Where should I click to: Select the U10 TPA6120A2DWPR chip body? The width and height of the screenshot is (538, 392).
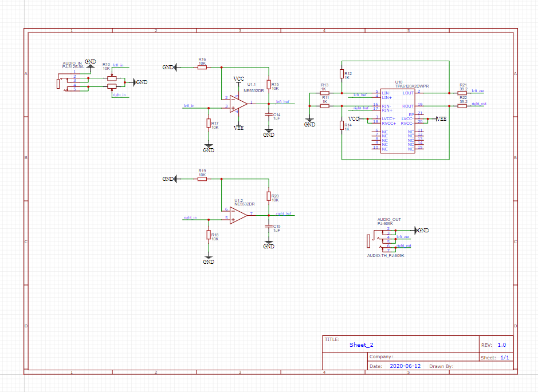[398, 121]
